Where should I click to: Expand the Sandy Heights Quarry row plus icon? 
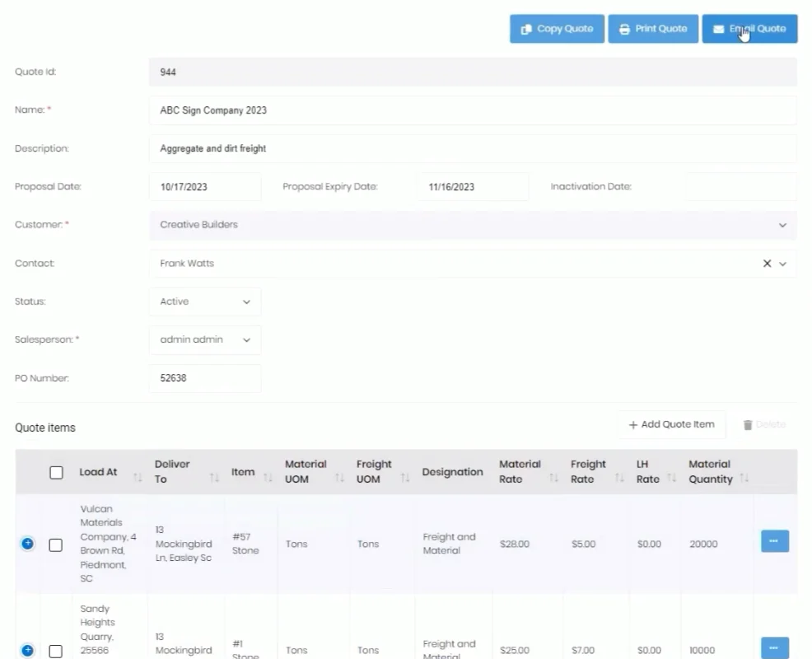[28, 650]
